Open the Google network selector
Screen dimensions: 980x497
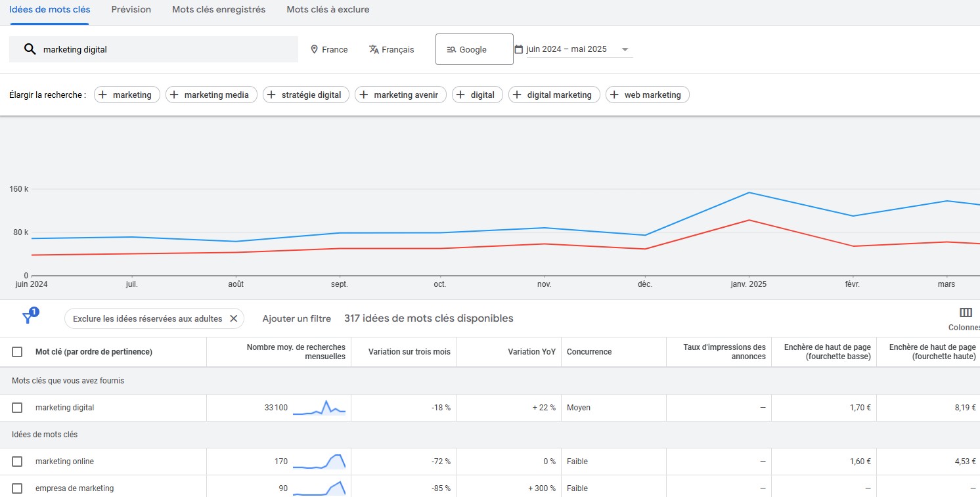[474, 49]
